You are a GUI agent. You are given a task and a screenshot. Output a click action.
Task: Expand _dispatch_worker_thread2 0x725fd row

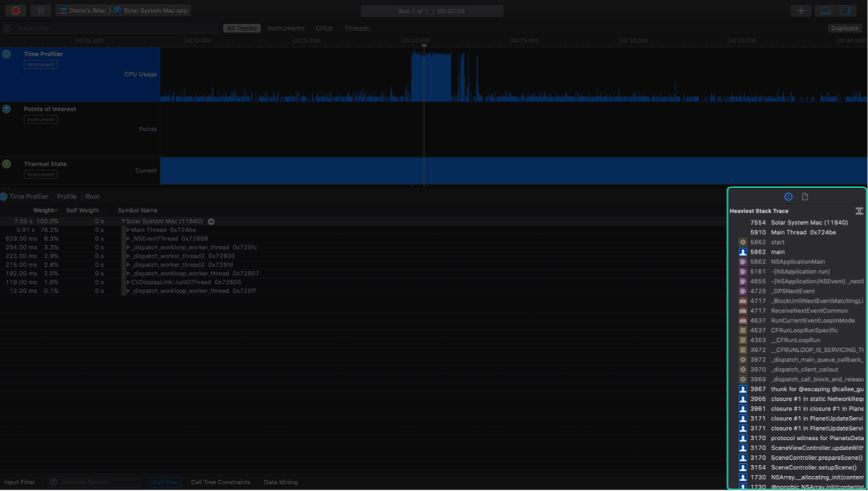[128, 265]
